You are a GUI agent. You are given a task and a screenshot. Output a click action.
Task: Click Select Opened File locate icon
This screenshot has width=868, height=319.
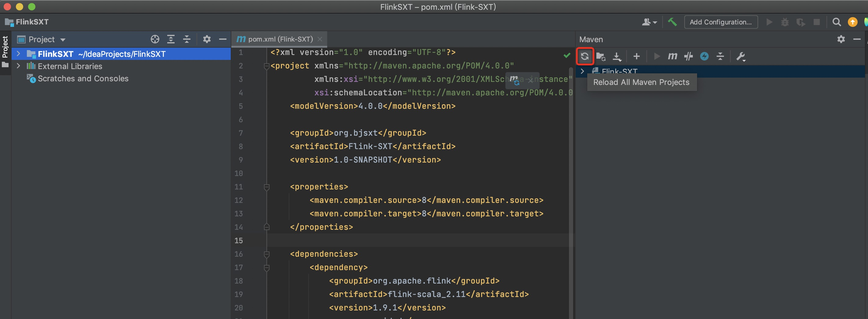(x=155, y=39)
